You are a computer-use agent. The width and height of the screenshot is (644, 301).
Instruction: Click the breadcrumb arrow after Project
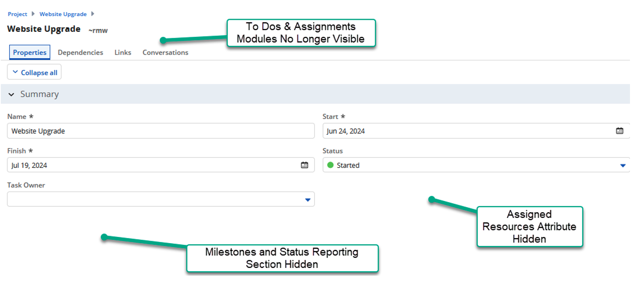pos(33,14)
